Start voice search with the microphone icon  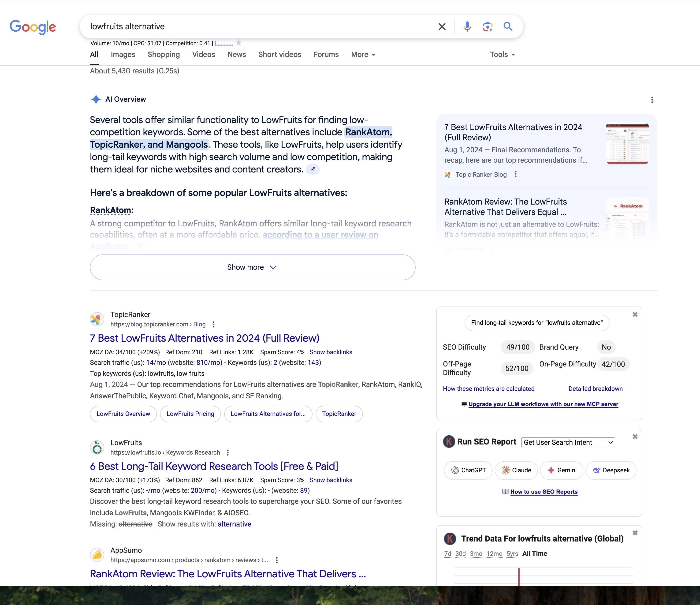467,26
